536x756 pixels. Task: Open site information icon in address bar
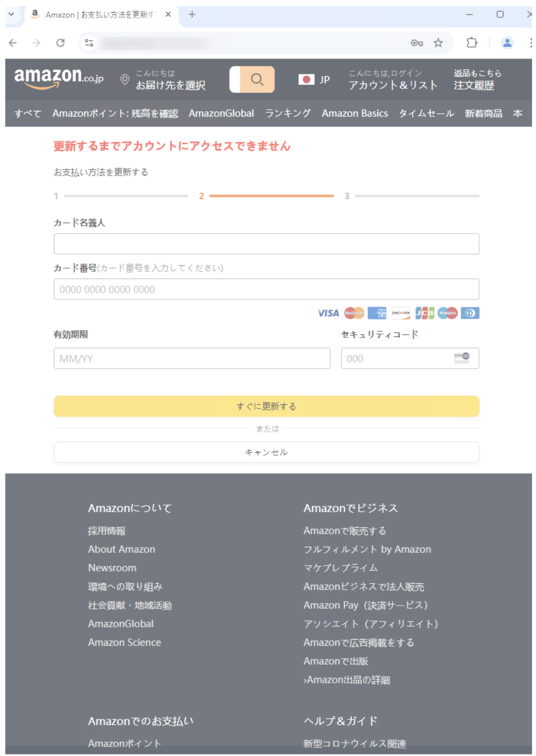(x=89, y=43)
